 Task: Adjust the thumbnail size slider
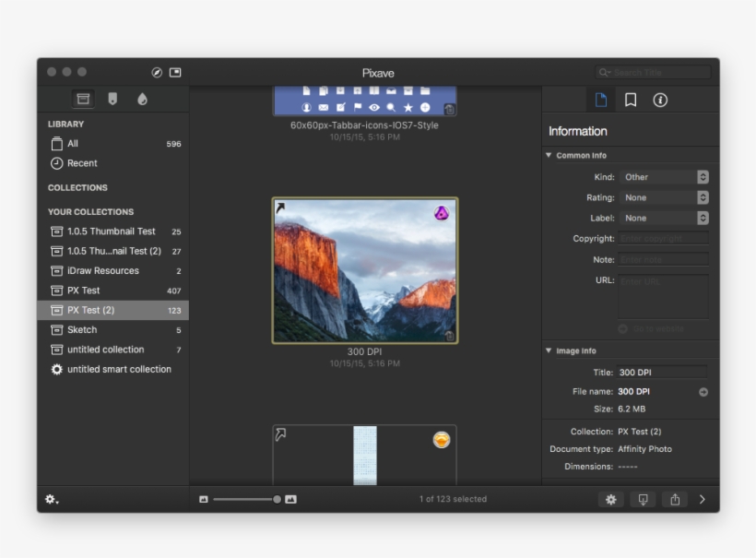coord(276,498)
